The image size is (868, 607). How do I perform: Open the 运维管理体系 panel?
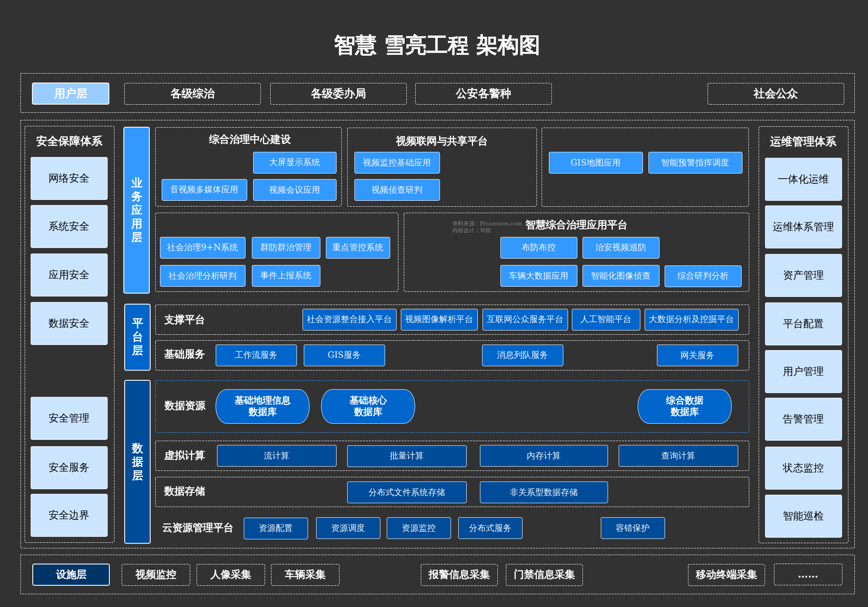tap(803, 142)
